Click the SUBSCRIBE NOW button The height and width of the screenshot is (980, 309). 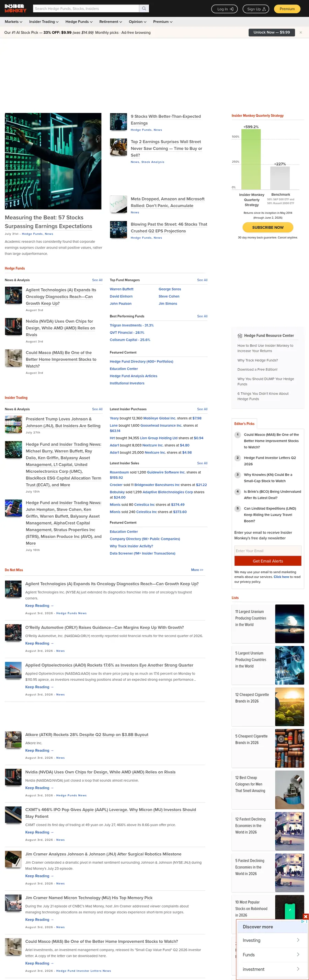pyautogui.click(x=268, y=227)
